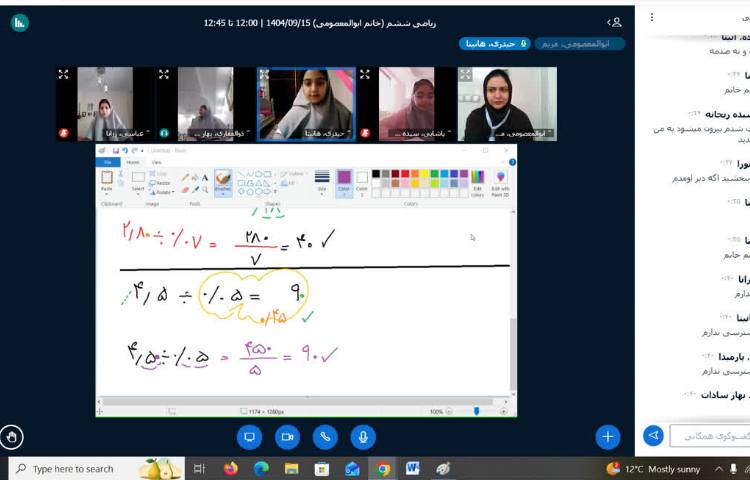This screenshot has height=480, width=750.
Task: Toggle the red mic badge on the far-left video
Action: pyautogui.click(x=63, y=133)
